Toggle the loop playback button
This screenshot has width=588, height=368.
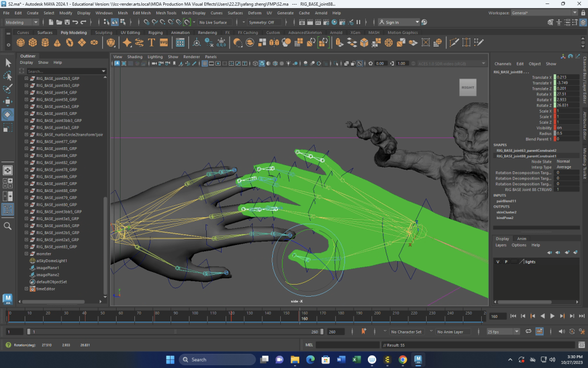[529, 332]
